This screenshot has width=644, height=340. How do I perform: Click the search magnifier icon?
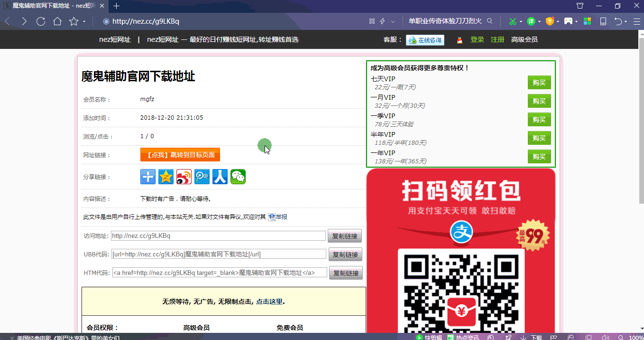pos(490,21)
